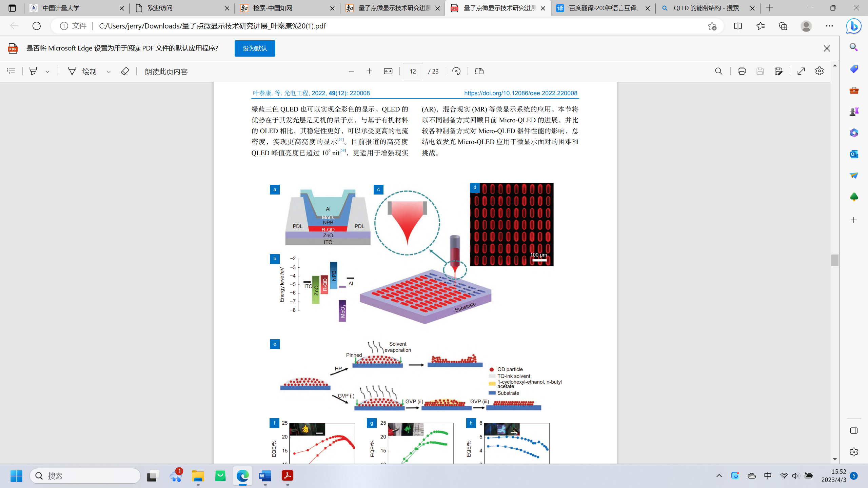Open sidebar settings gear
The height and width of the screenshot is (488, 868).
pyautogui.click(x=854, y=452)
